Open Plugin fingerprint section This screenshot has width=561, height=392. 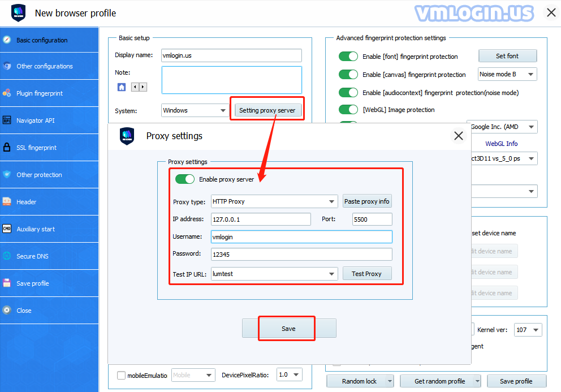(x=49, y=93)
